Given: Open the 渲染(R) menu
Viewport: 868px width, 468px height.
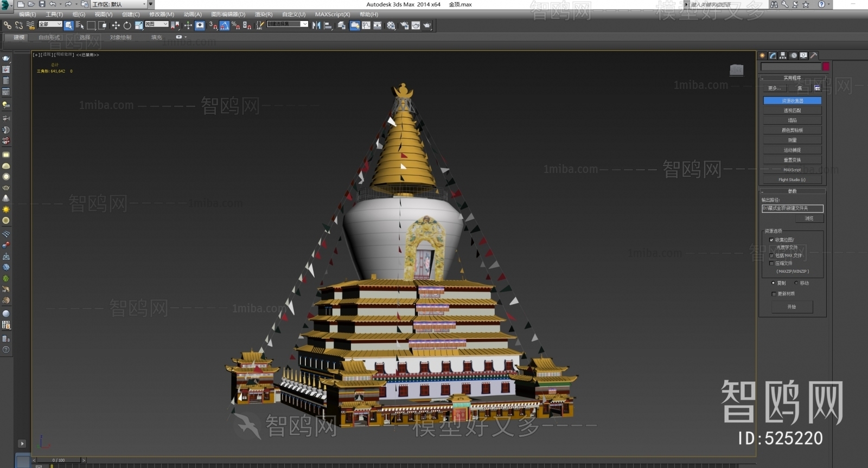Looking at the screenshot, I should [x=264, y=15].
